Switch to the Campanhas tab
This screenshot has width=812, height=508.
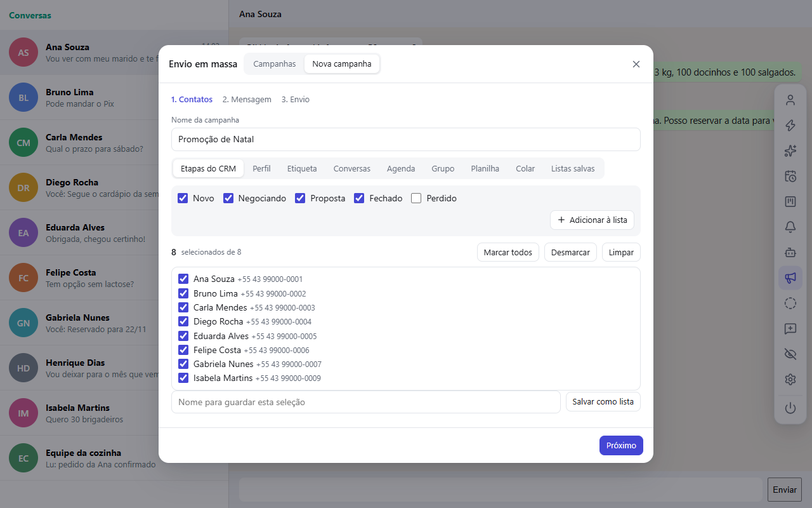click(275, 64)
